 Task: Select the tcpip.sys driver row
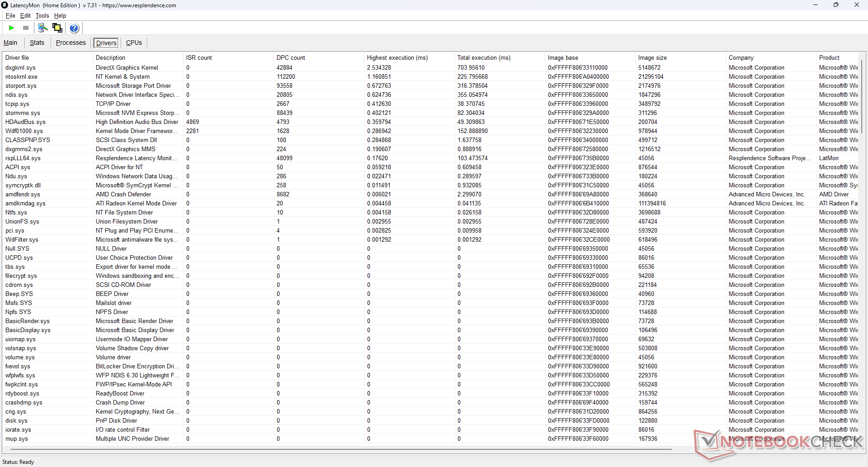pos(430,104)
